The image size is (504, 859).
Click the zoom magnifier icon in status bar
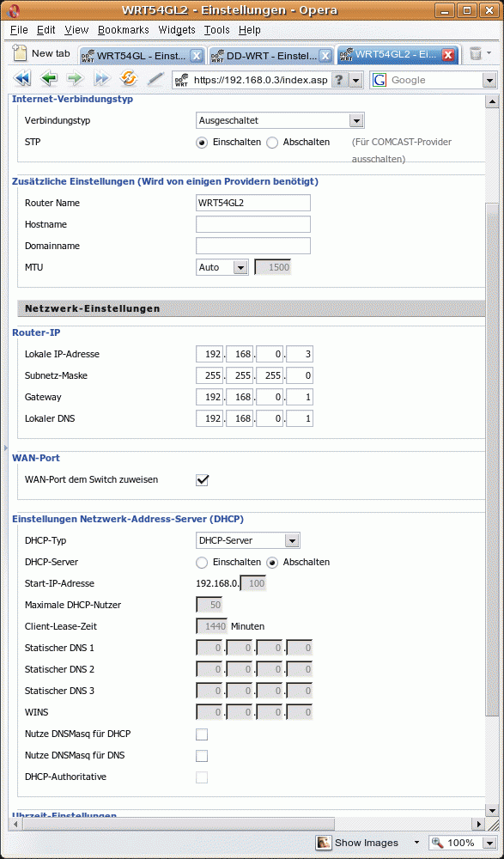pyautogui.click(x=438, y=843)
